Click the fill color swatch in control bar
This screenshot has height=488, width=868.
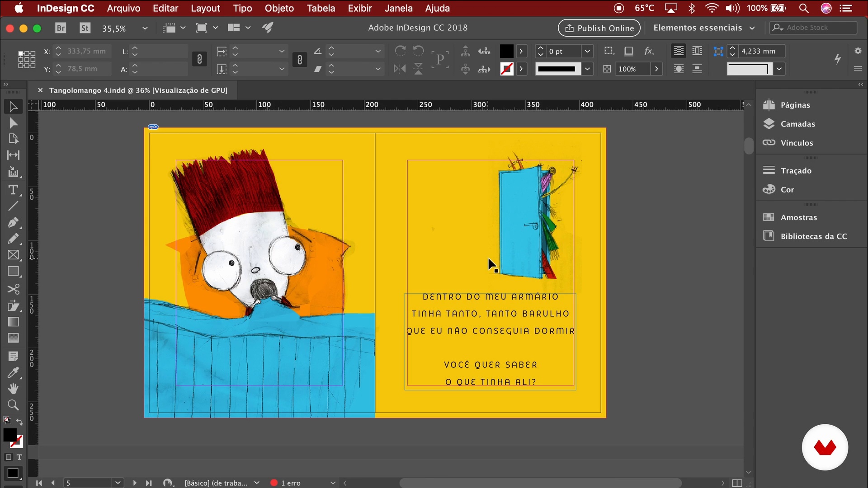pos(506,51)
